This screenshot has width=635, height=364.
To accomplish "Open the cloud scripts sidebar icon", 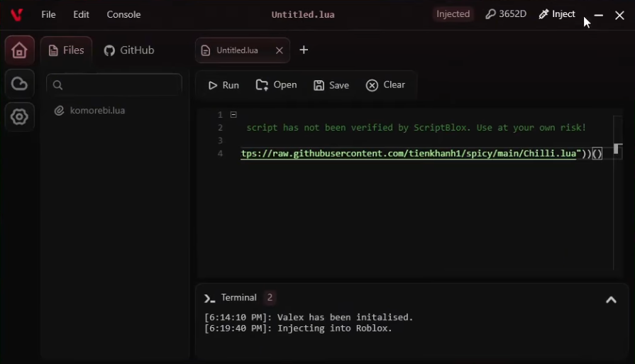I will tap(19, 84).
